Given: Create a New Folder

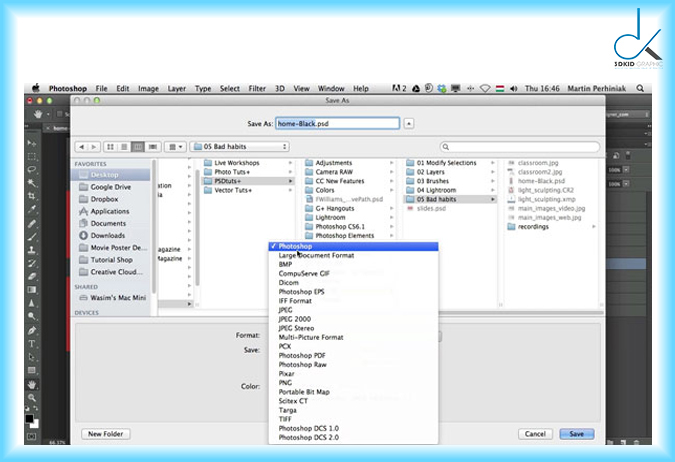Looking at the screenshot, I should (105, 434).
